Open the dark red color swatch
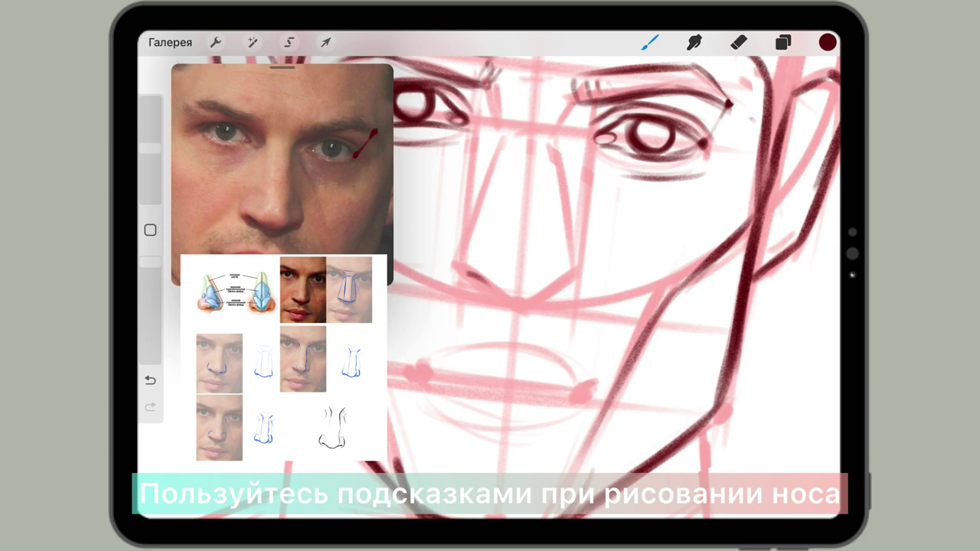The width and height of the screenshot is (980, 551). tap(828, 42)
